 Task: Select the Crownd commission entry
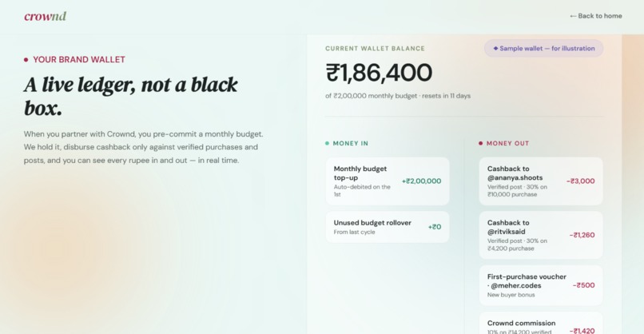click(541, 324)
